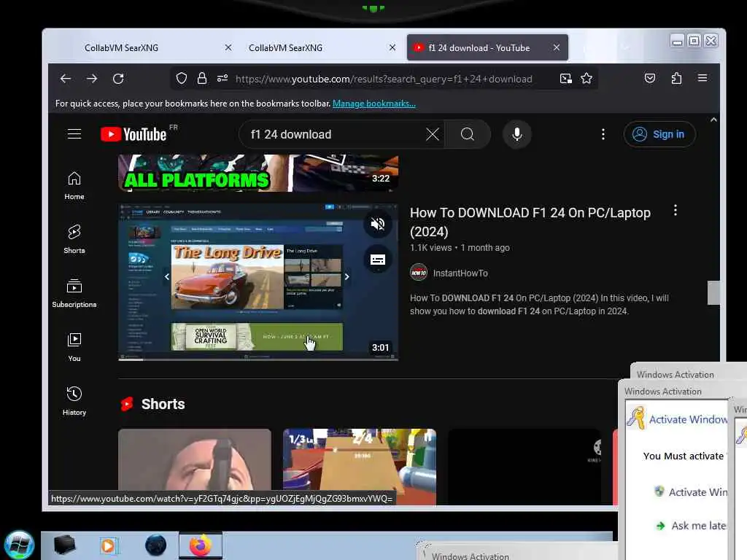
Task: Open the Firefox application menu
Action: click(x=703, y=78)
